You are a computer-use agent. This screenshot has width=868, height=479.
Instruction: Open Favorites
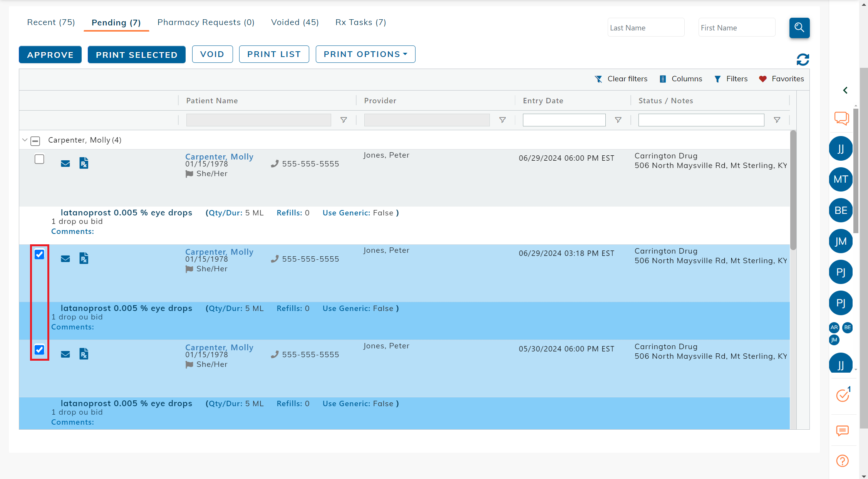[x=781, y=79]
